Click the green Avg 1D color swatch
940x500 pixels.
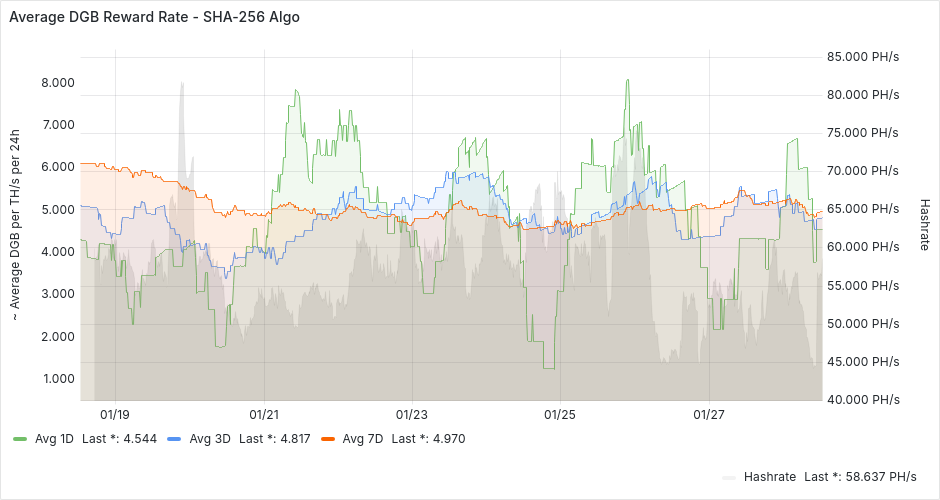(x=21, y=439)
